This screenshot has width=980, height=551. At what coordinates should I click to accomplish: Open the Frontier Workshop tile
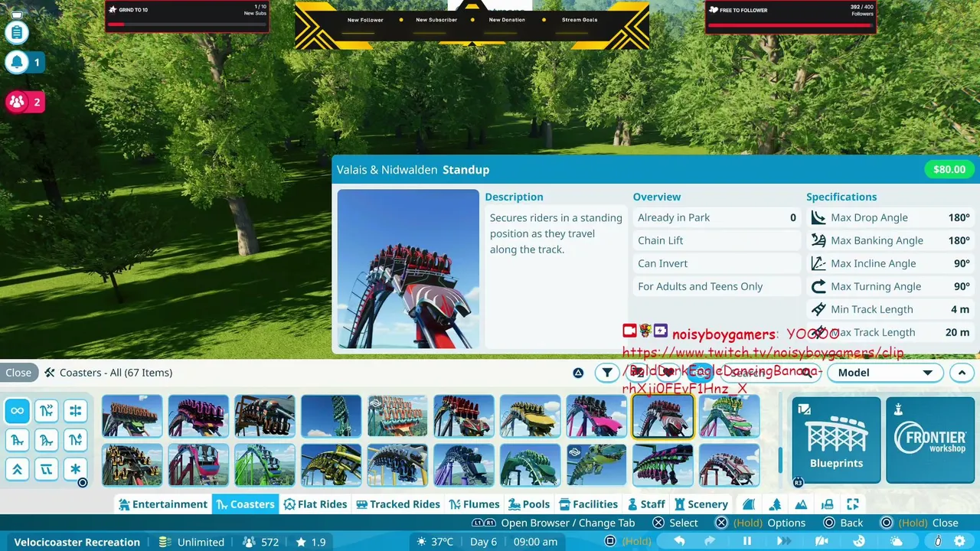click(930, 440)
